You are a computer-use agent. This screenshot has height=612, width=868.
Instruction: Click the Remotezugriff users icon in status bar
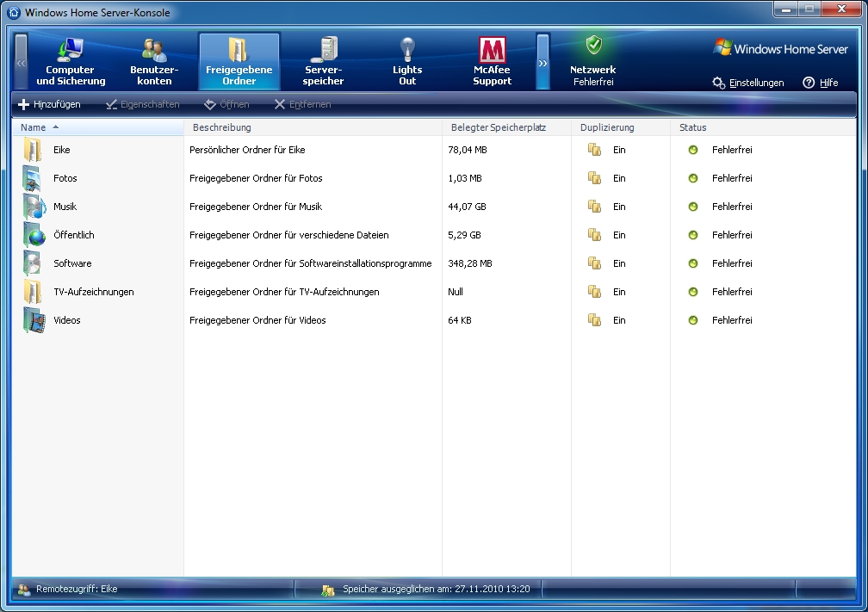[x=24, y=590]
